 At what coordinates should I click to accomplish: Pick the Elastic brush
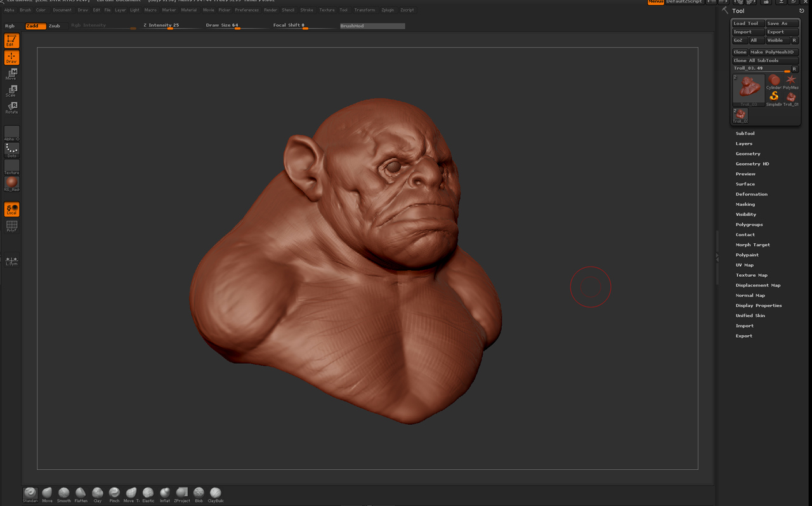tap(148, 494)
